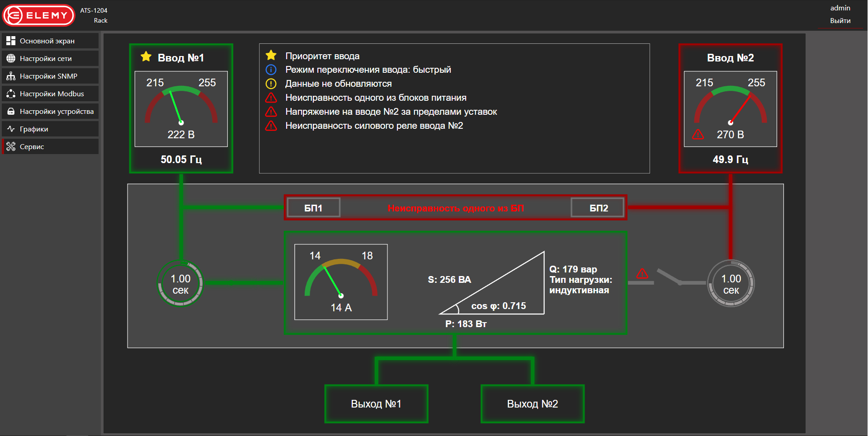The width and height of the screenshot is (868, 436).
Task: Click the Ввод №2 title
Action: click(x=730, y=58)
